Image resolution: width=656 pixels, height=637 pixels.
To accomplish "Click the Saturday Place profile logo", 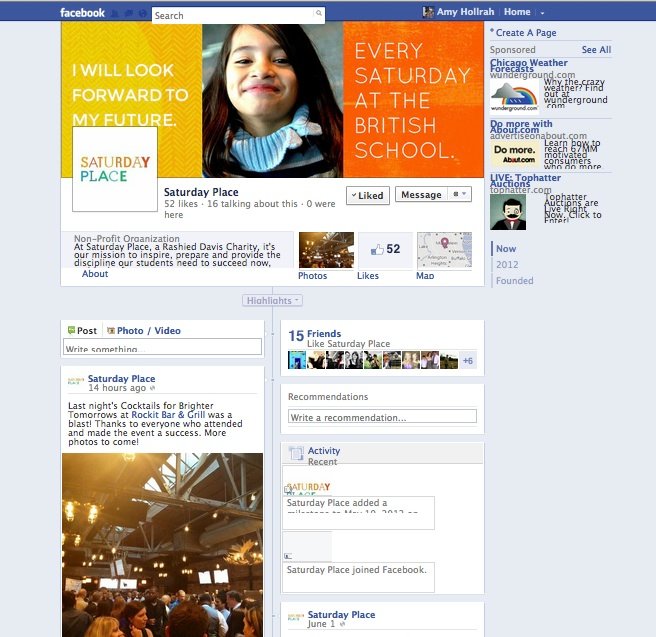I will tap(115, 169).
